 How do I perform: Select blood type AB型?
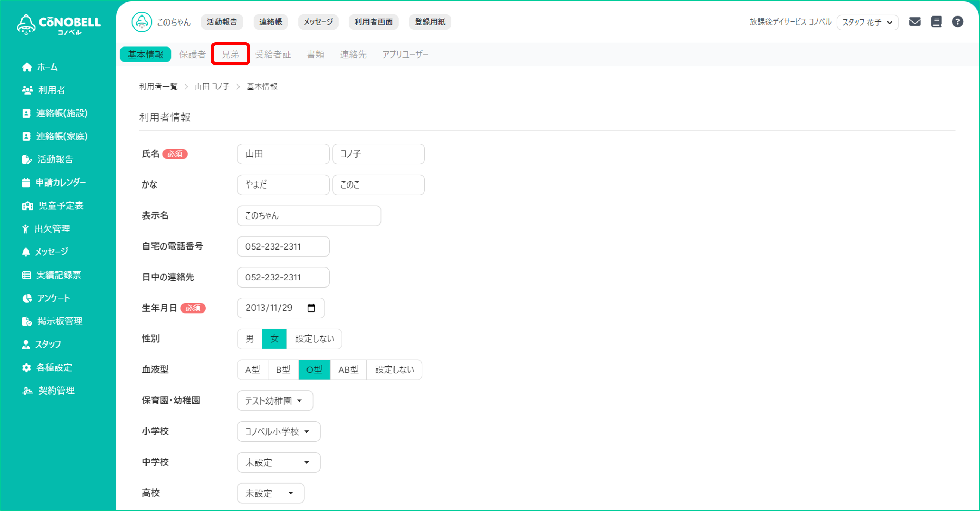pyautogui.click(x=348, y=370)
